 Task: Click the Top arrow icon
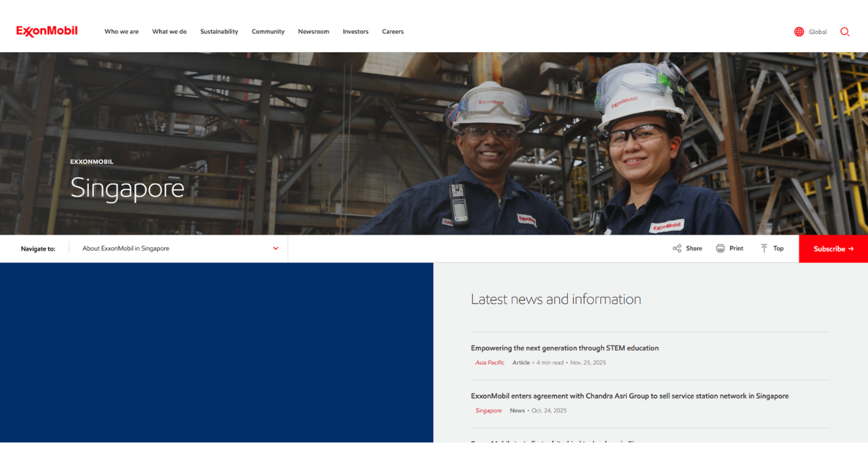point(764,249)
